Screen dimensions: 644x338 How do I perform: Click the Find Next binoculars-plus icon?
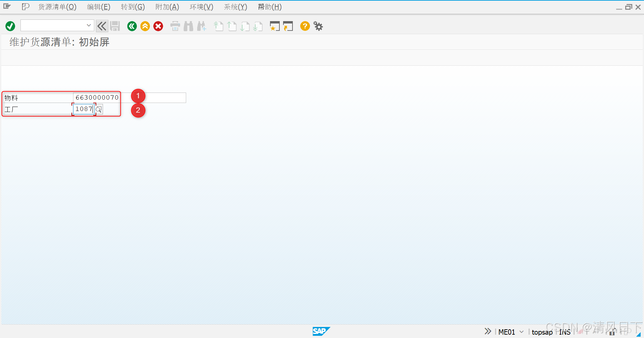(x=202, y=26)
